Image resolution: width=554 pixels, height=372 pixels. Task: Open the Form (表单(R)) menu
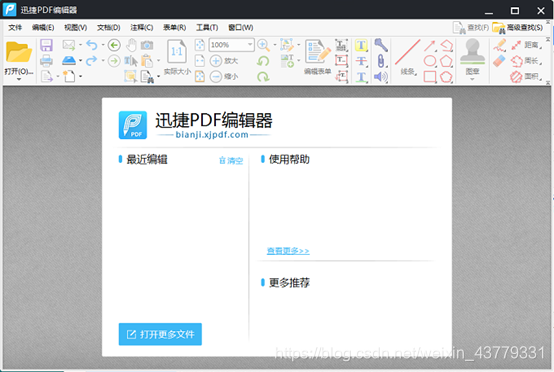click(x=175, y=28)
